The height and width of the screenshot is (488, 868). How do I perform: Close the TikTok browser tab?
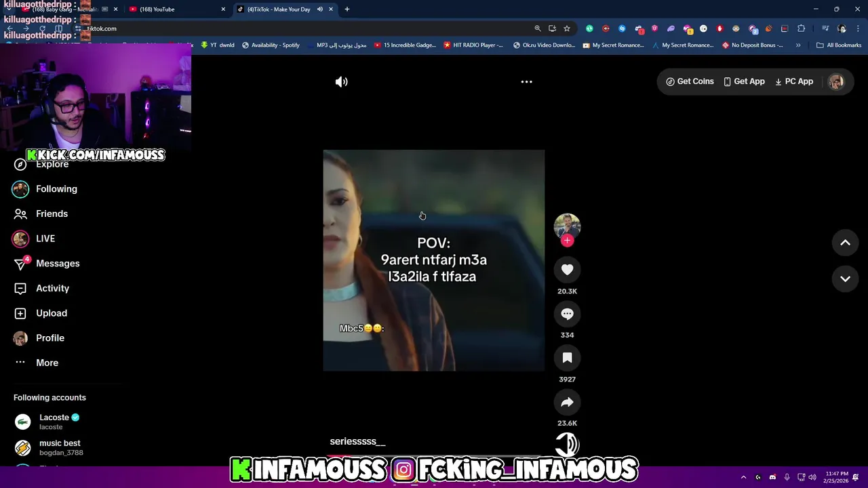331,9
